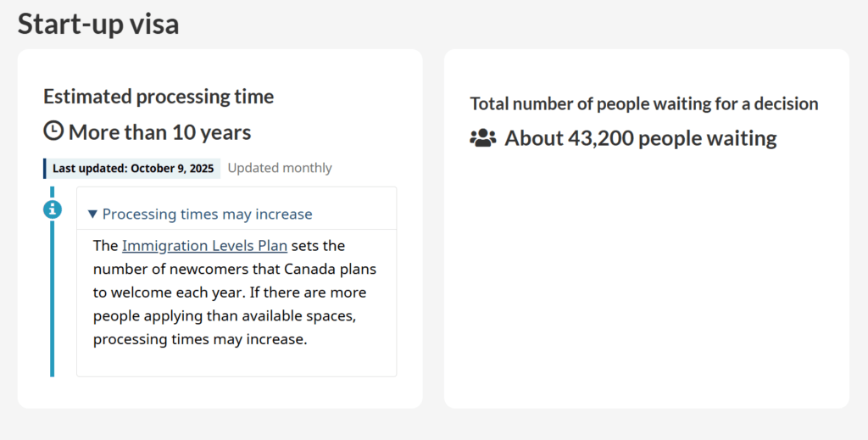
Task: Click the "About 43,200 people waiting" figure
Action: pos(640,138)
